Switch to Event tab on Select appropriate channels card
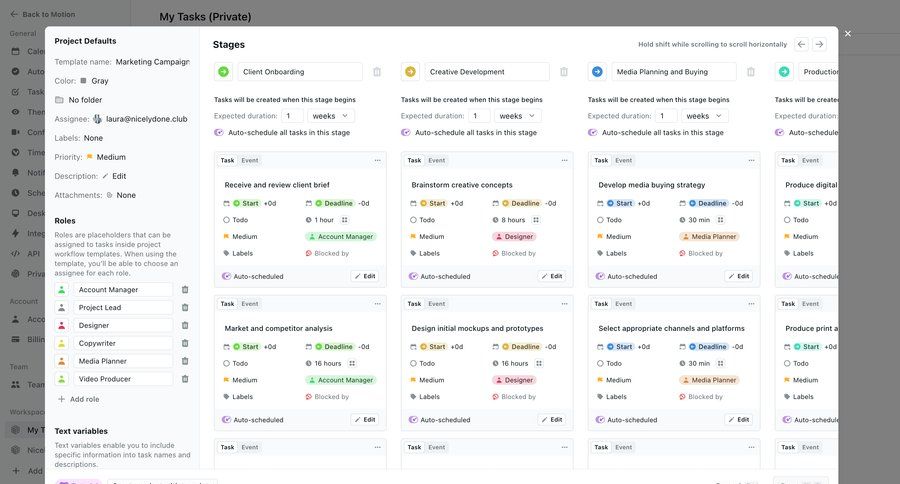This screenshot has width=900, height=484. click(x=623, y=304)
